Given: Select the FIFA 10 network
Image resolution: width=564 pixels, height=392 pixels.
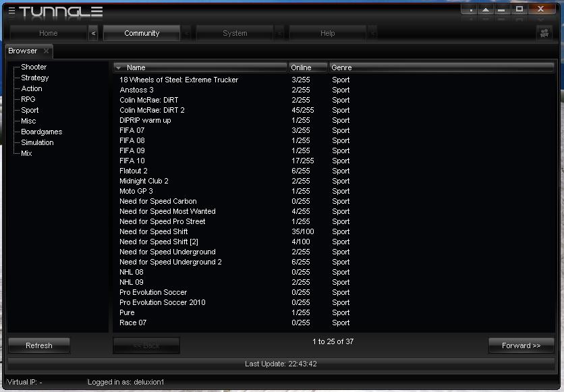Looking at the screenshot, I should pyautogui.click(x=334, y=161).
